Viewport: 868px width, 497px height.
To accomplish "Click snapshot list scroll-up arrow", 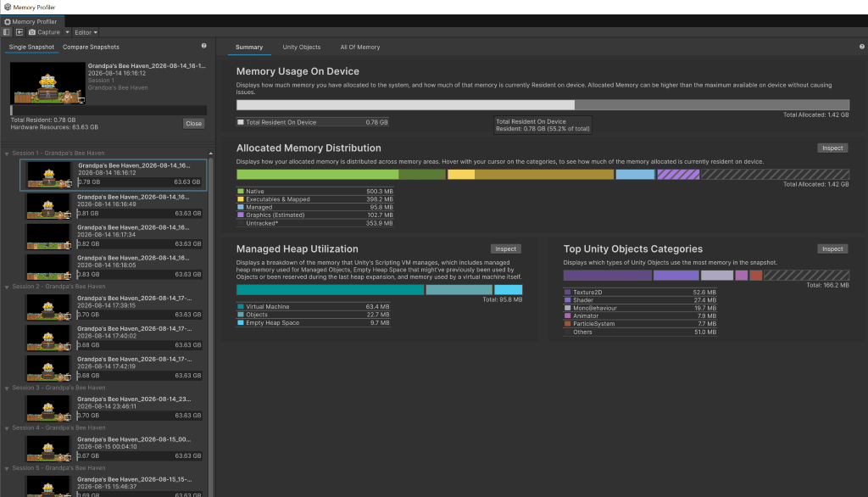I will click(x=211, y=154).
